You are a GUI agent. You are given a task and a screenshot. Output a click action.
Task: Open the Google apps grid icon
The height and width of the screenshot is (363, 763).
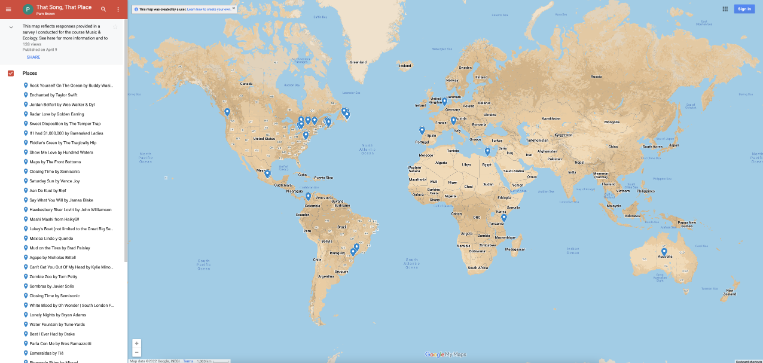pos(725,9)
